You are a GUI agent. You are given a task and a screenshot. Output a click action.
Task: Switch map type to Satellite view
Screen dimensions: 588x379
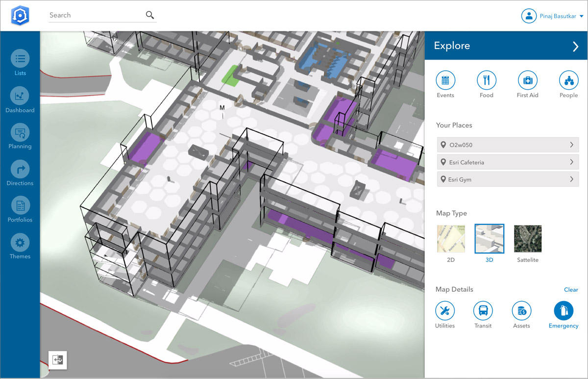pyautogui.click(x=528, y=239)
